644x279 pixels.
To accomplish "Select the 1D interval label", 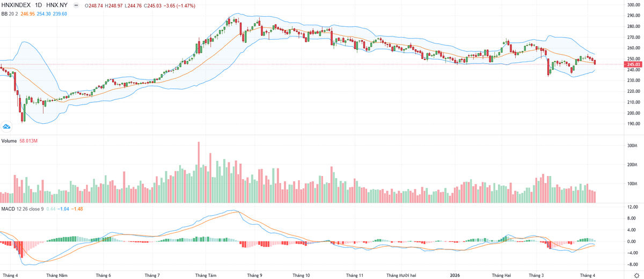I will (39, 4).
